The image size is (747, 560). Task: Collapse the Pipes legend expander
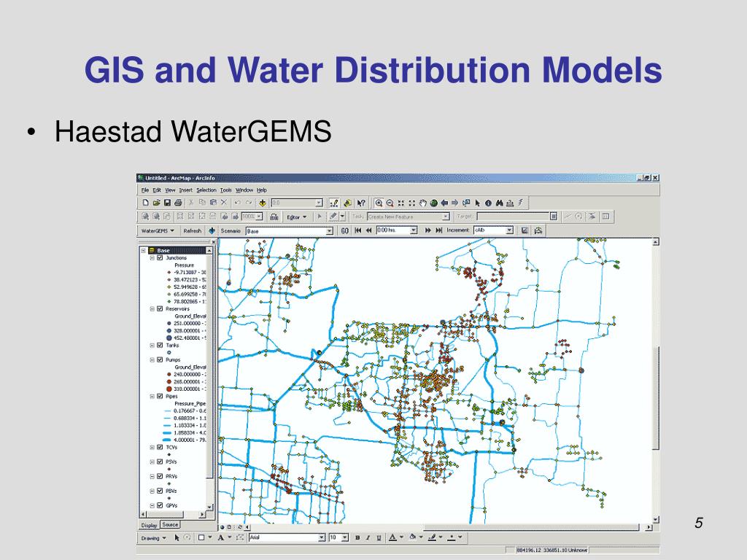point(152,396)
